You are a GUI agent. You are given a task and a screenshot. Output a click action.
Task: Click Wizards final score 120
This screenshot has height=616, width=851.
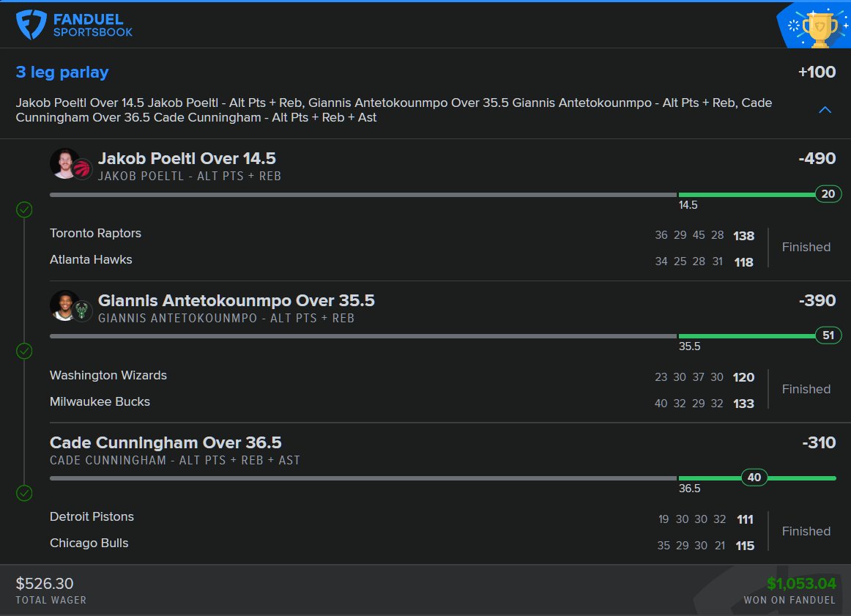743,378
